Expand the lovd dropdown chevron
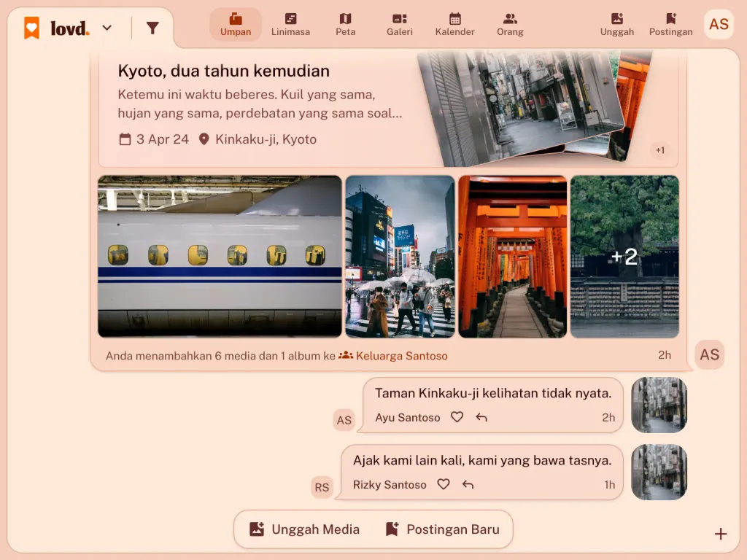The height and width of the screenshot is (560, 747). (107, 28)
